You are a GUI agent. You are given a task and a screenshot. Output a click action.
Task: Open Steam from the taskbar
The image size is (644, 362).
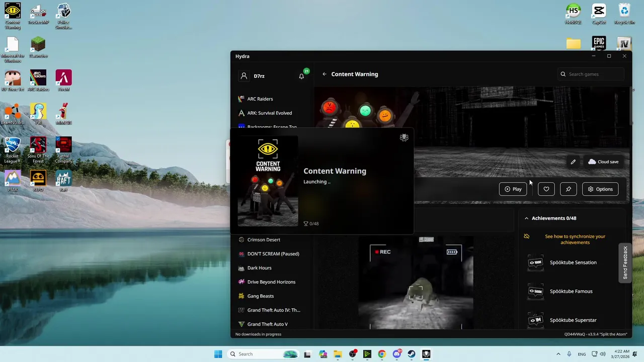[412, 354]
